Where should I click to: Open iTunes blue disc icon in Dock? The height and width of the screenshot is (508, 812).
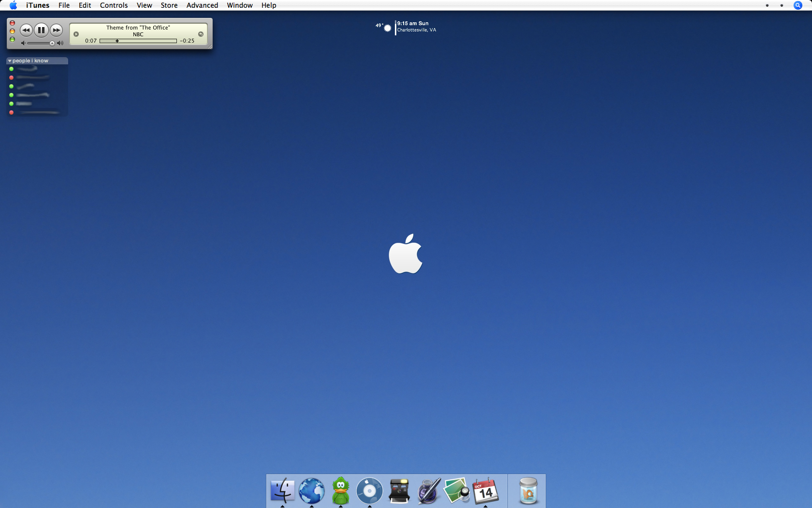(370, 491)
